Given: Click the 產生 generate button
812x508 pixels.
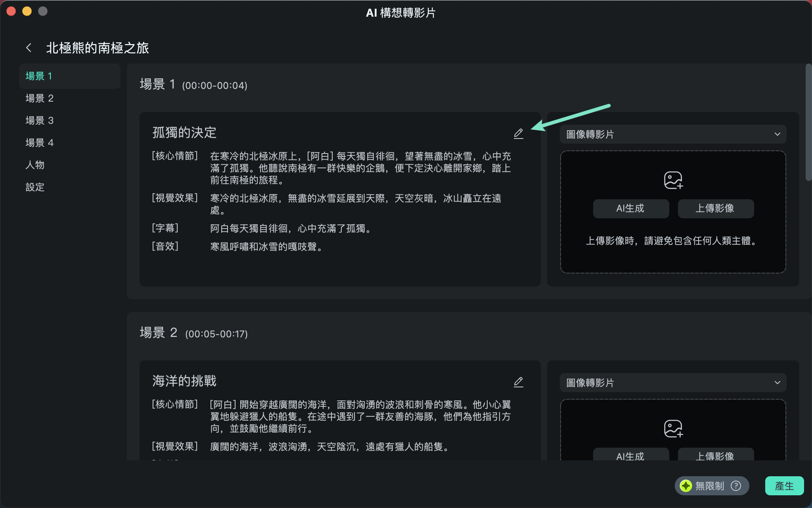Looking at the screenshot, I should 784,486.
